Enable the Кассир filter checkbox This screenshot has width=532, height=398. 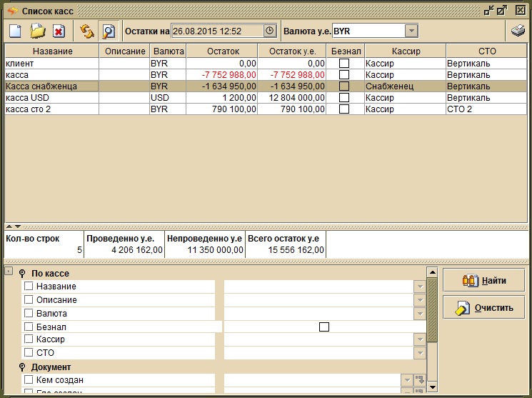pos(29,339)
